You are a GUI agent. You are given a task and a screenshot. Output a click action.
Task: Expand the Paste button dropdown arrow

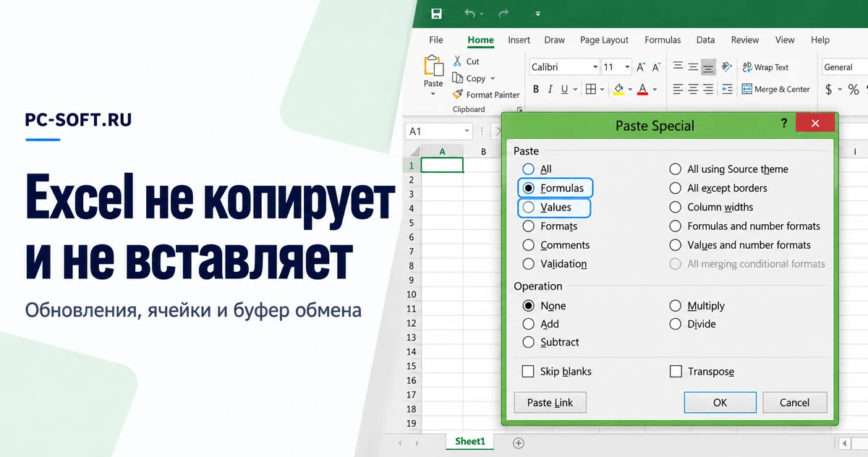pyautogui.click(x=433, y=94)
